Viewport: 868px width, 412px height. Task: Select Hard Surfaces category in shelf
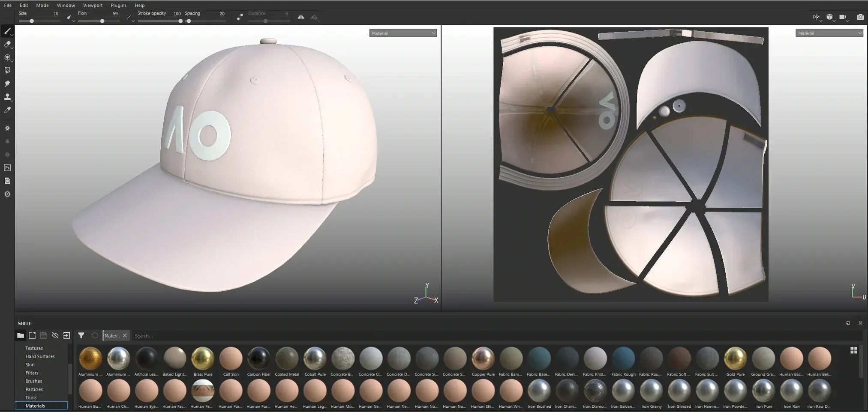coord(40,356)
